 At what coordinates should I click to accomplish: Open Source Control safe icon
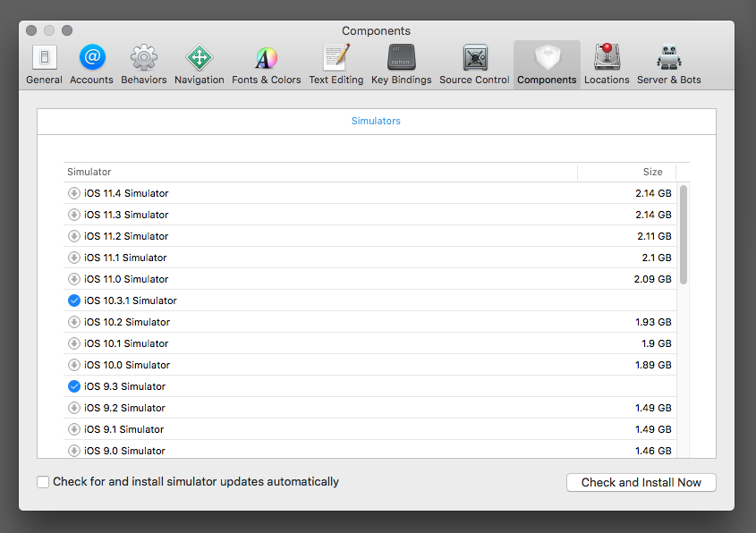tap(475, 58)
